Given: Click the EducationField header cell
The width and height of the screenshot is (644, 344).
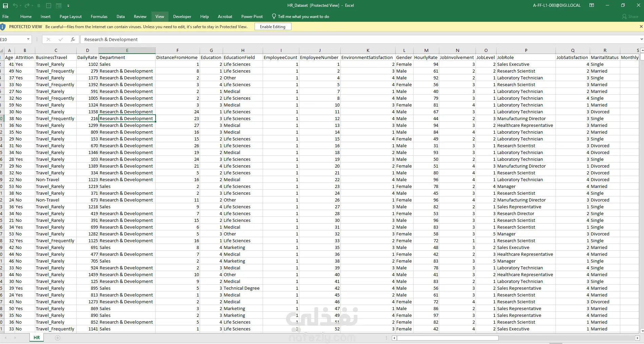Looking at the screenshot, I should (x=243, y=58).
